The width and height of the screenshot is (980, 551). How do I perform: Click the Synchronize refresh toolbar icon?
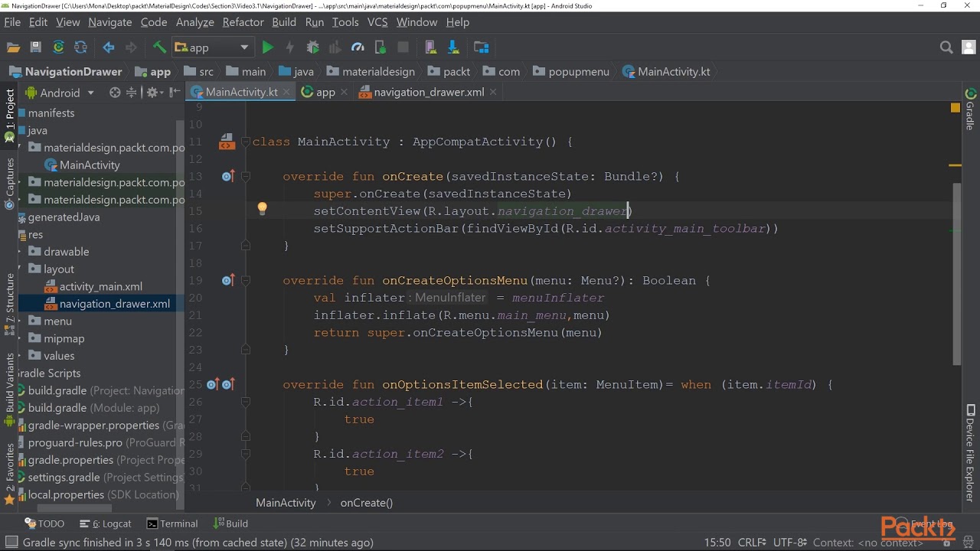point(80,47)
